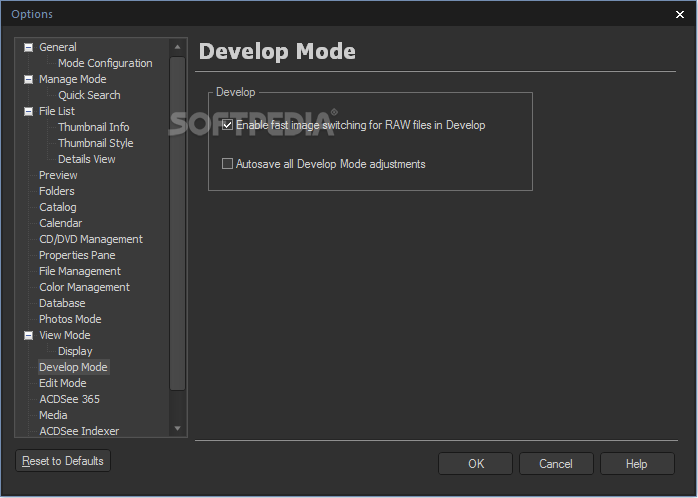Select Catalog options page

click(x=57, y=207)
